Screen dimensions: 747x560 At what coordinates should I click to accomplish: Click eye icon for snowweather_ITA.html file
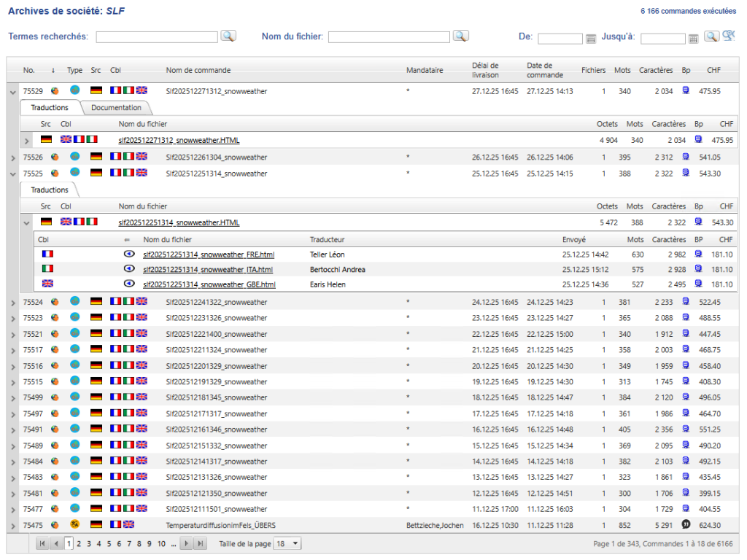[x=129, y=269]
